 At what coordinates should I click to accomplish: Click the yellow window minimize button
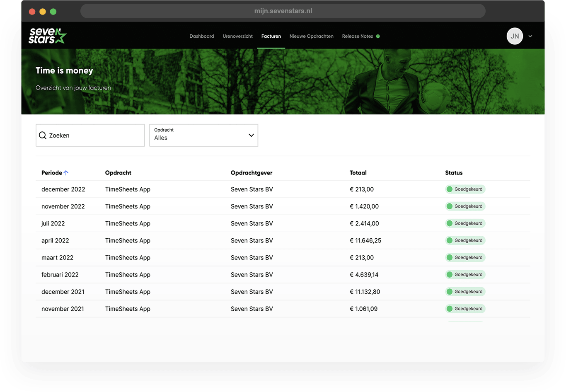pos(43,12)
